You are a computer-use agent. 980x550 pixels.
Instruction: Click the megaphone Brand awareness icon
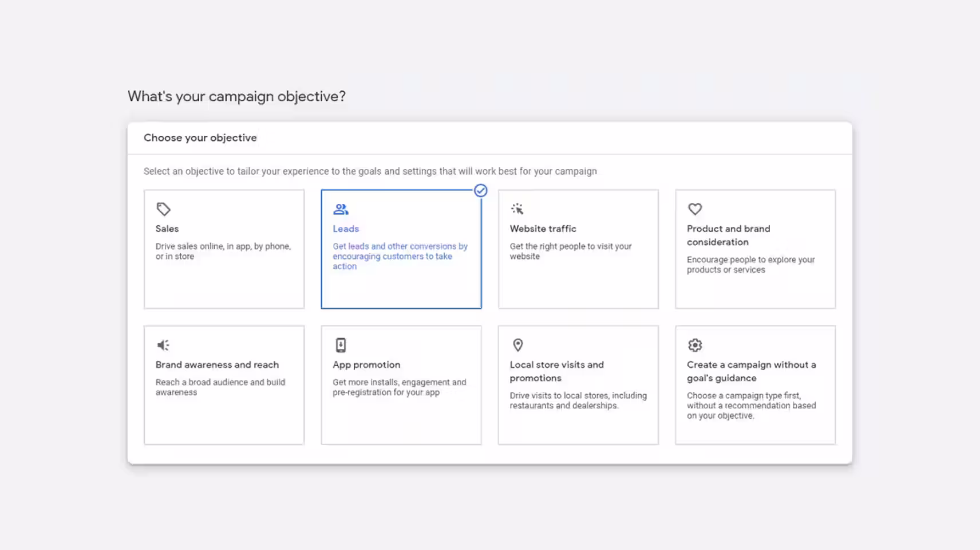pyautogui.click(x=163, y=345)
